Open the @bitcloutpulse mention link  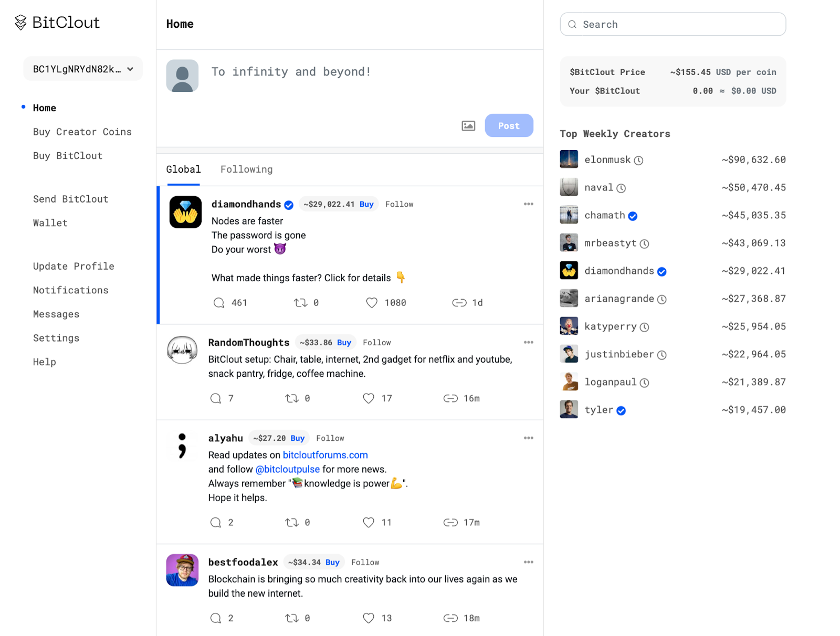click(288, 469)
